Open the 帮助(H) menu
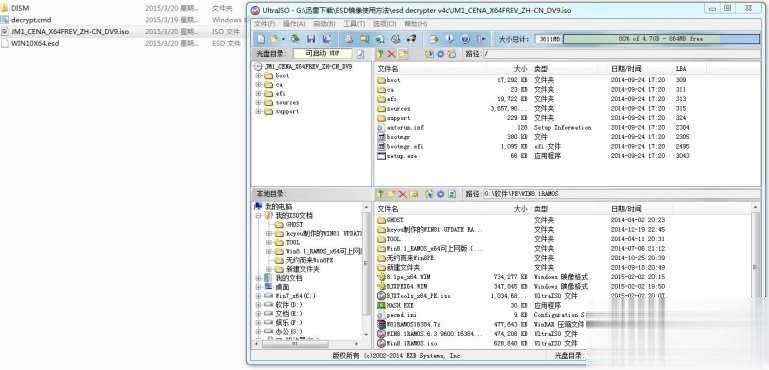This screenshot has height=370, width=769. pos(415,24)
